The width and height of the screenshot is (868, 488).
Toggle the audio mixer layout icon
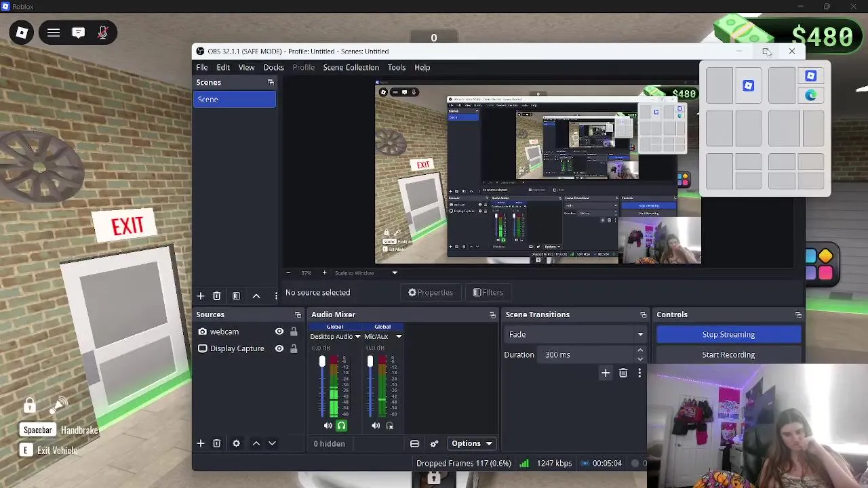[x=414, y=444]
